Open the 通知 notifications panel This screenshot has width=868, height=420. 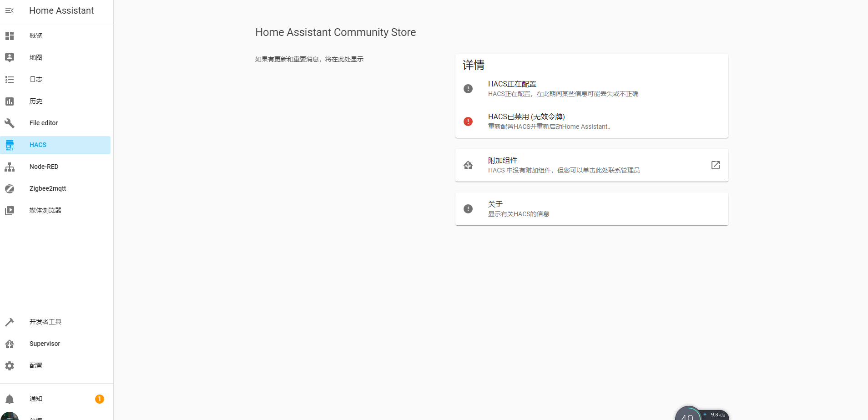click(x=56, y=399)
